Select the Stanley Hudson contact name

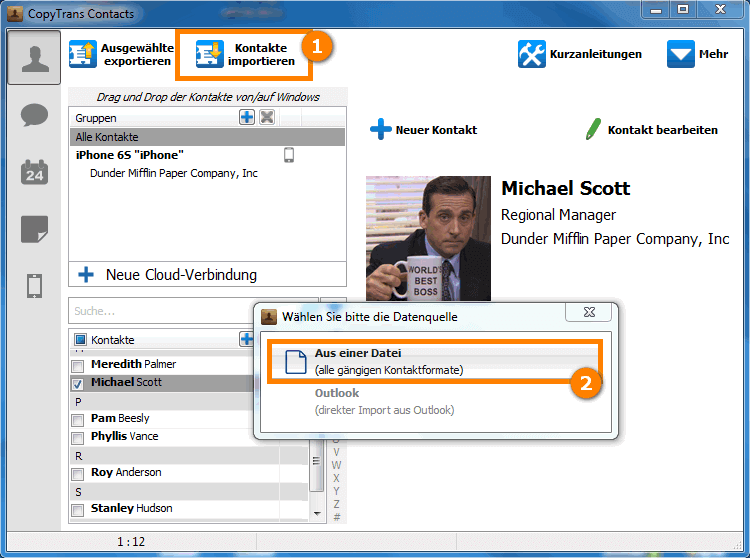132,508
